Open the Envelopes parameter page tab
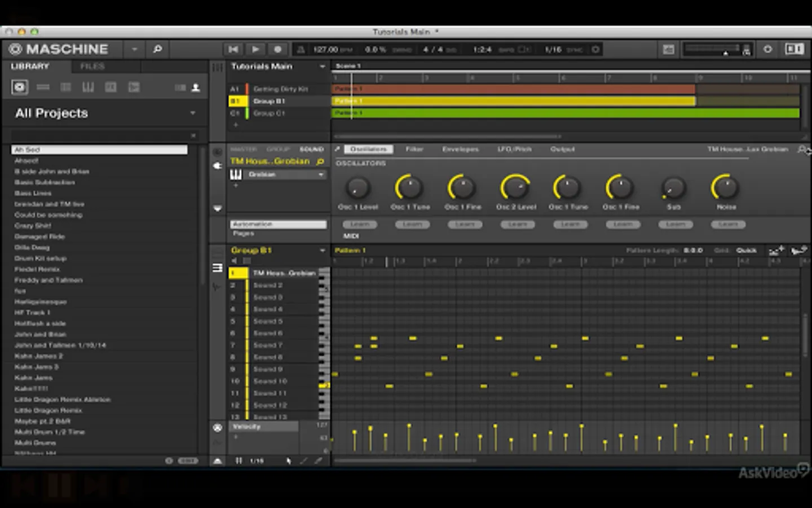 coord(460,149)
